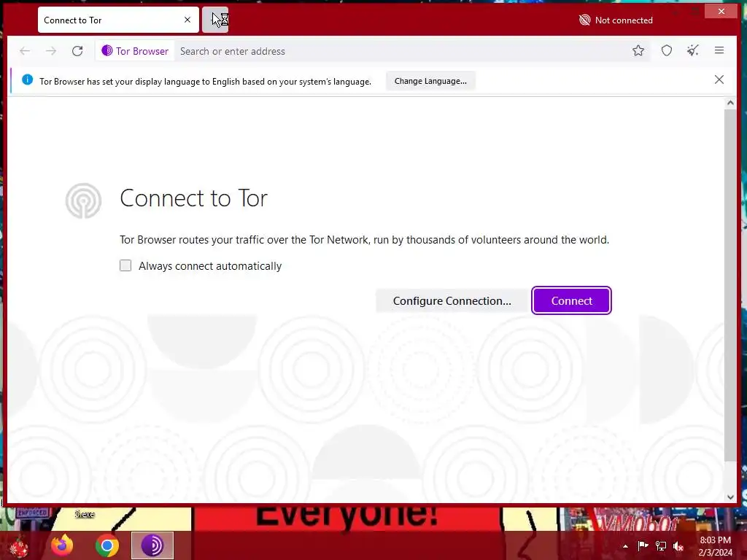
Task: Click Tor Browser taskbar icon
Action: (x=152, y=545)
